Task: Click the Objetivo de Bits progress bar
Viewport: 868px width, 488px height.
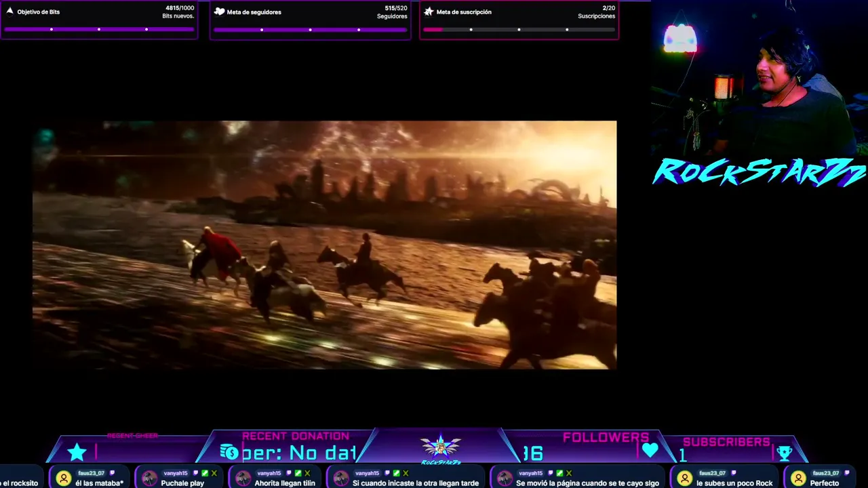Action: (x=99, y=29)
